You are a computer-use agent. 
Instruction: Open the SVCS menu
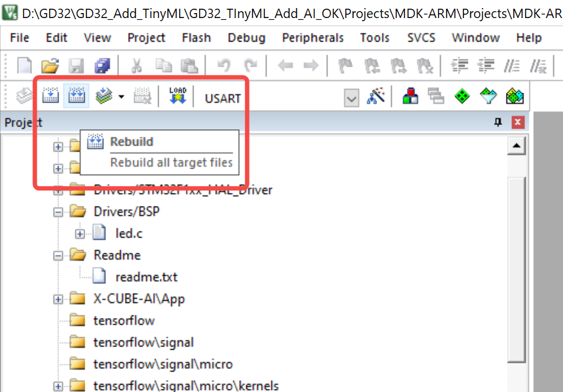421,38
